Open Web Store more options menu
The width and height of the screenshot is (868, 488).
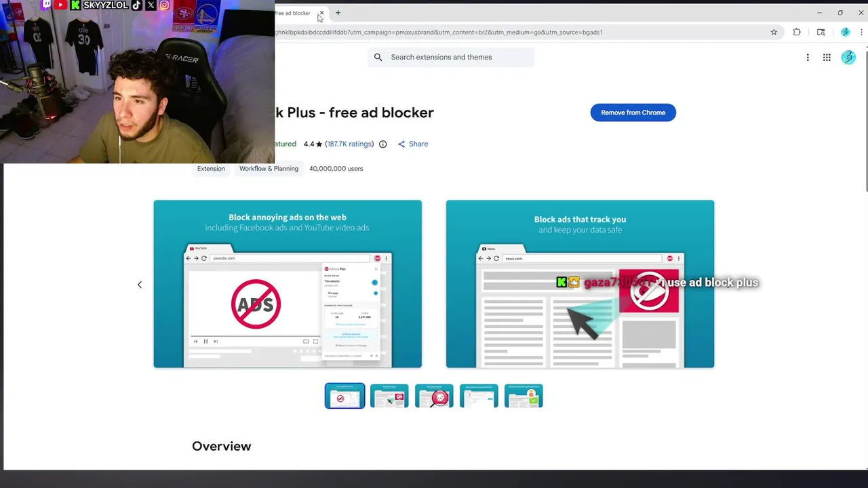(x=808, y=58)
